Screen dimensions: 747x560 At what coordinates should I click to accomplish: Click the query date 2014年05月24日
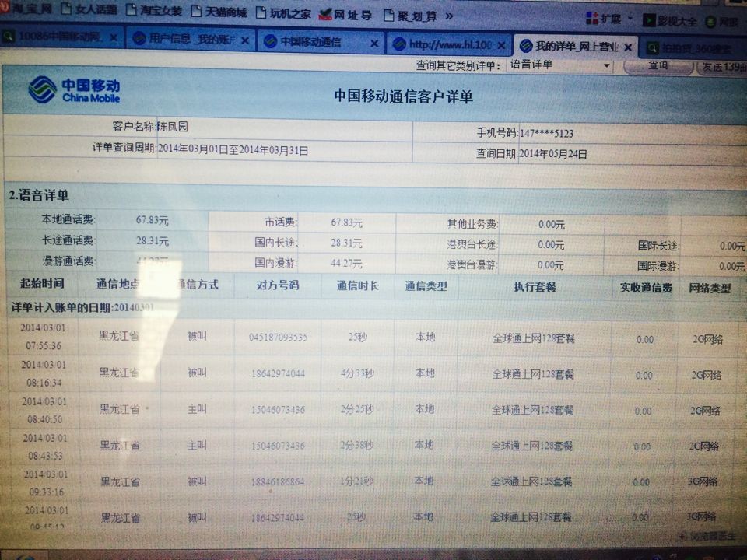(x=552, y=154)
